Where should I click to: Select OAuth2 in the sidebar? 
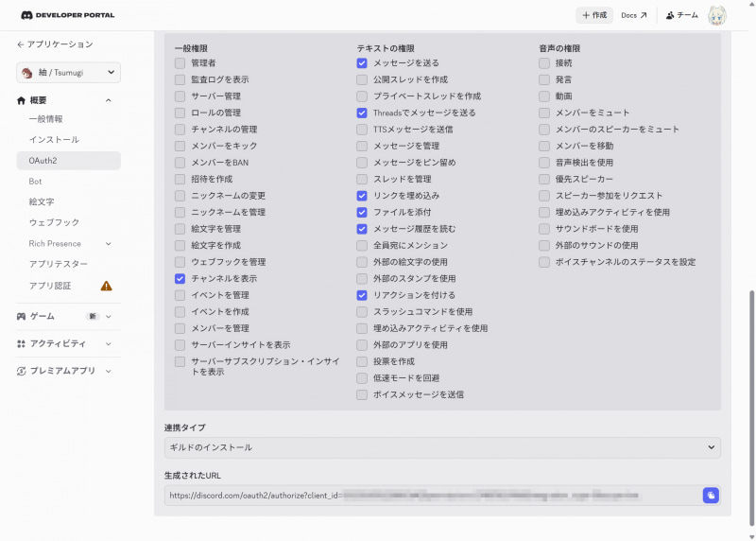pyautogui.click(x=68, y=161)
